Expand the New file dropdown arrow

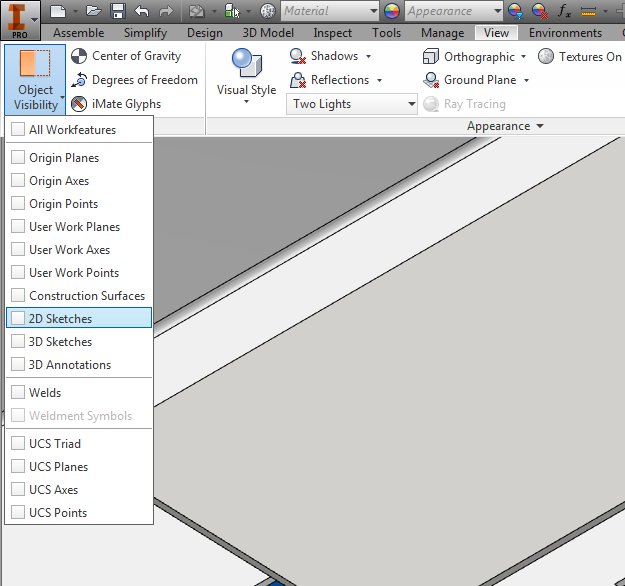[x=75, y=12]
